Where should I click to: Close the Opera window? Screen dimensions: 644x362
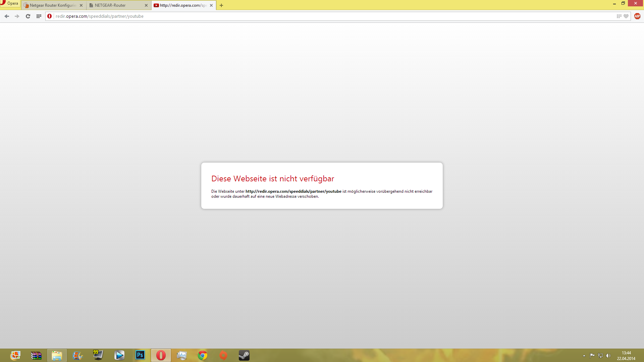pos(636,3)
